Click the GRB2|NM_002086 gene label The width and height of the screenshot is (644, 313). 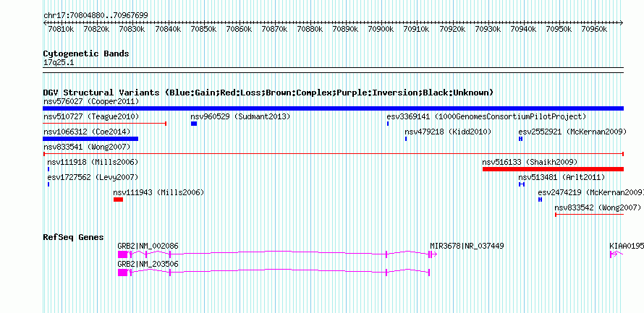point(148,246)
